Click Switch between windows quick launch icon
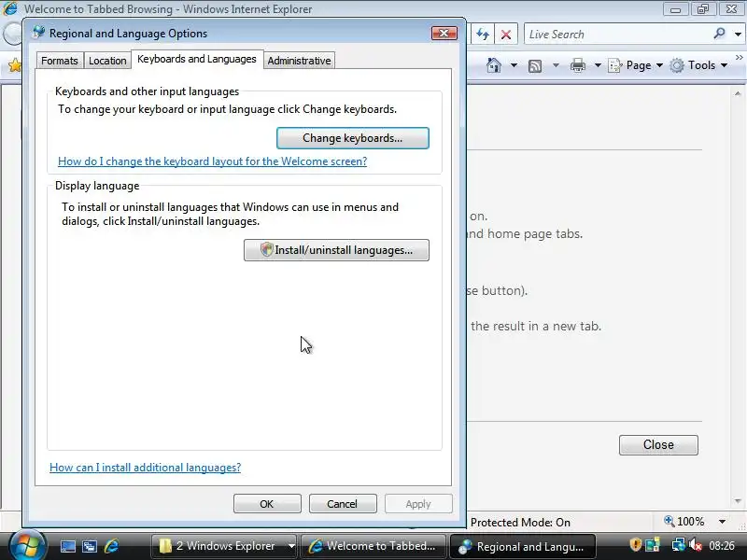The height and width of the screenshot is (560, 747). pos(89,546)
